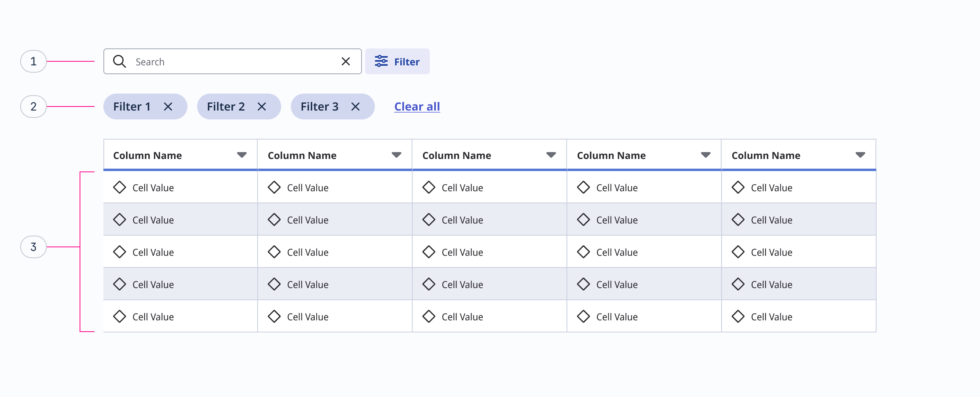Viewport: 980px width, 397px height.
Task: Open the fifth Column Name dropdown arrow
Action: 860,155
